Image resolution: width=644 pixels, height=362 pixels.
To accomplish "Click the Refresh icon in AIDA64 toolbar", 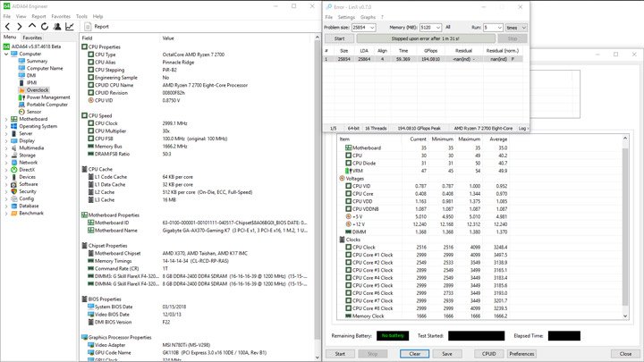I will tap(45, 27).
